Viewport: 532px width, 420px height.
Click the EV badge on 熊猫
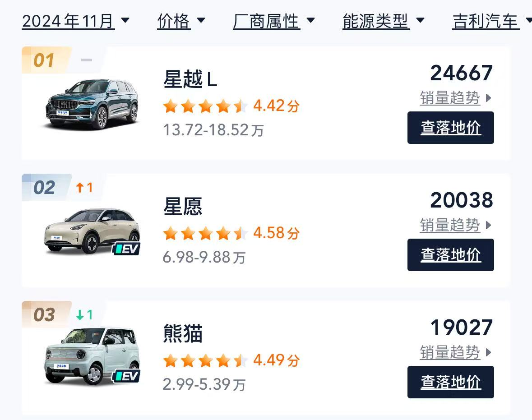click(x=126, y=376)
